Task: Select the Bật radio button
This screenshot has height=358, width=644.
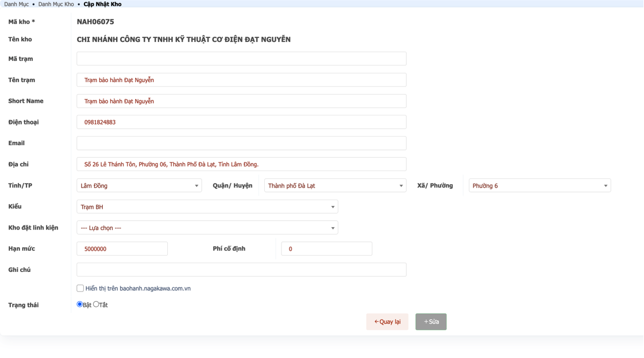Action: click(80, 304)
